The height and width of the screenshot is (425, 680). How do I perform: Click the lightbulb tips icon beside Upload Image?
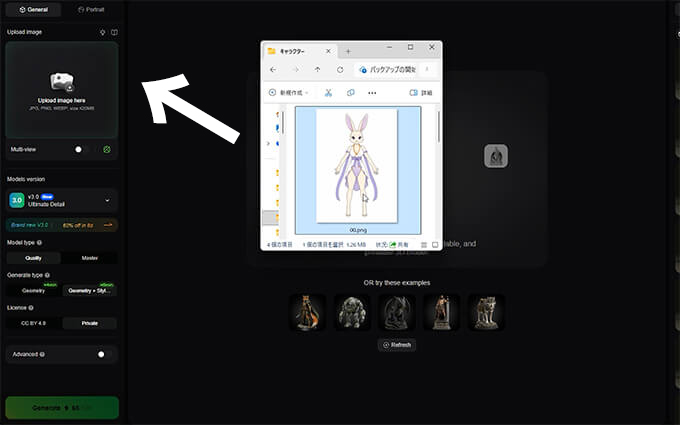[102, 32]
